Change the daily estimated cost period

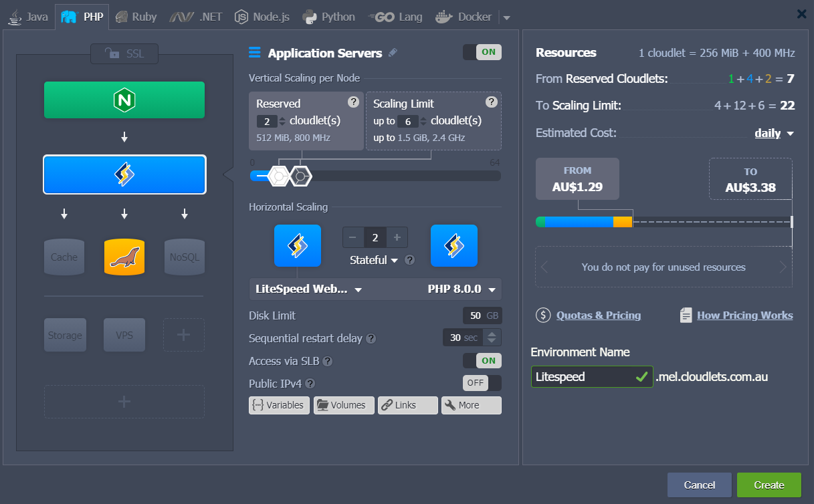(774, 133)
